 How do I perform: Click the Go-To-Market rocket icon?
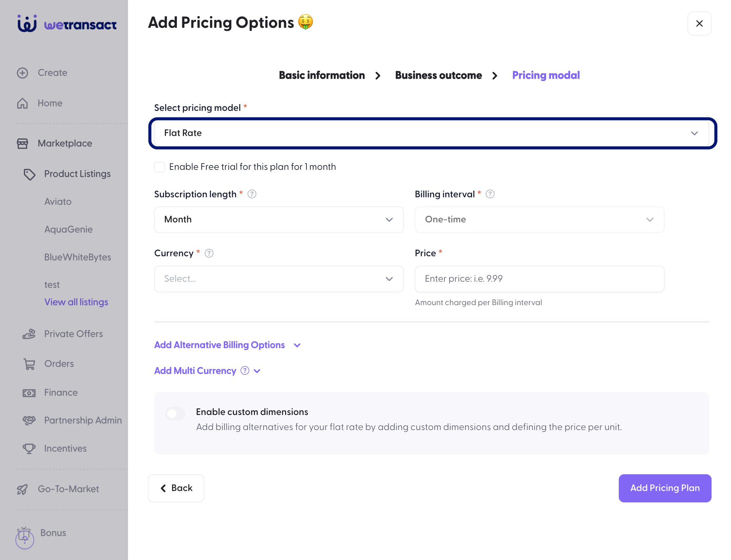coord(22,489)
